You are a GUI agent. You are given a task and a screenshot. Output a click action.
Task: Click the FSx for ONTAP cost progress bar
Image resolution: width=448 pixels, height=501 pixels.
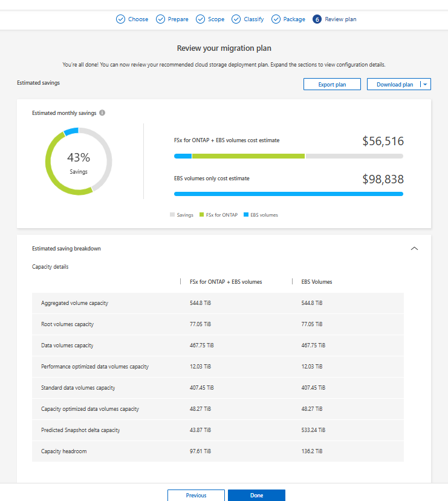pyautogui.click(x=288, y=156)
